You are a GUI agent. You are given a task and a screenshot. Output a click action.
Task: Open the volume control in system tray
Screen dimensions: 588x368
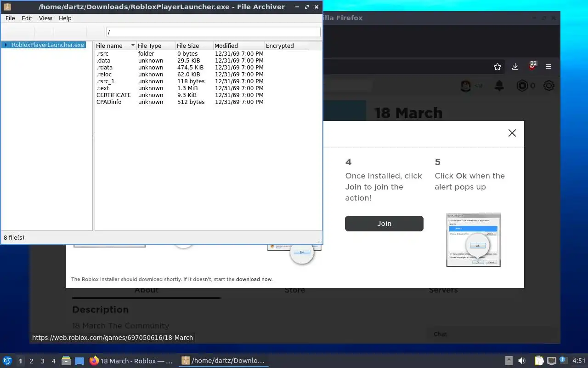522,361
